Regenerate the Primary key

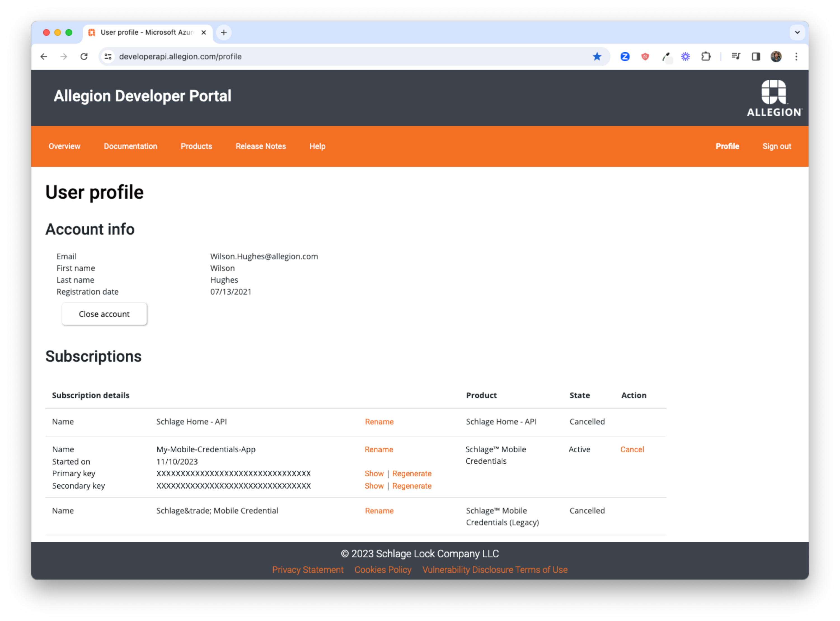[x=412, y=474]
